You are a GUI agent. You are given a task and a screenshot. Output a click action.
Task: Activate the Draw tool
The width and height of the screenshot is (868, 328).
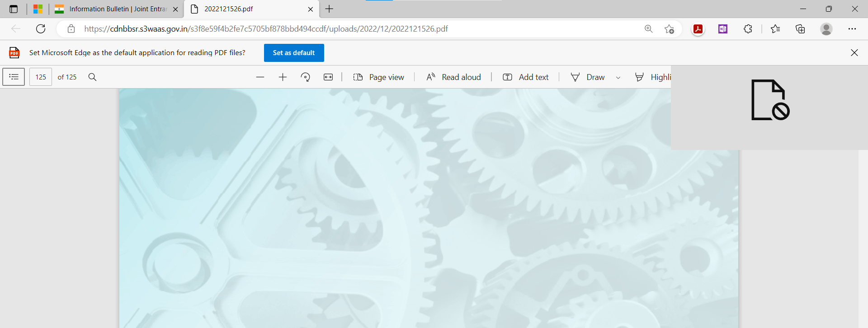click(587, 77)
